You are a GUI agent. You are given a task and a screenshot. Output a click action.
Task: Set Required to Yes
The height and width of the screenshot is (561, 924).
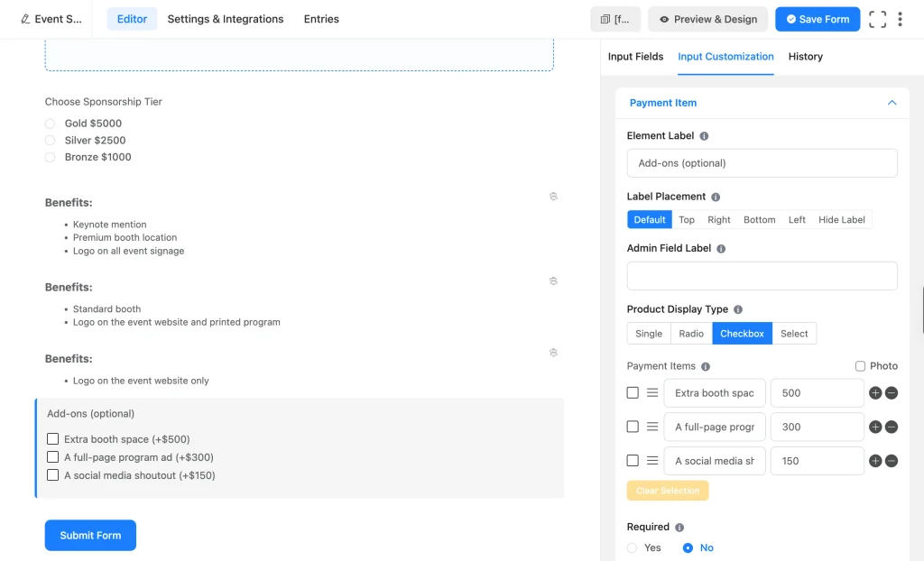[x=633, y=548]
